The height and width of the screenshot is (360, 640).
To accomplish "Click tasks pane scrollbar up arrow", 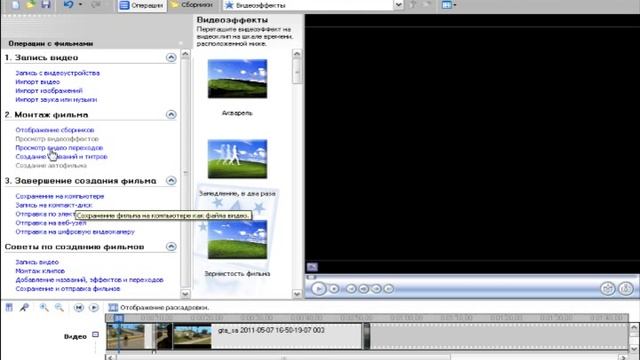I will (185, 54).
